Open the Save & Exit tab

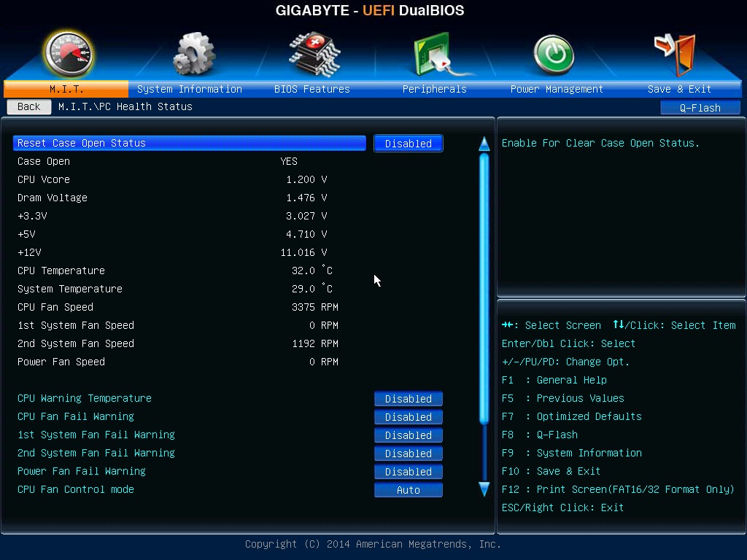[x=679, y=89]
